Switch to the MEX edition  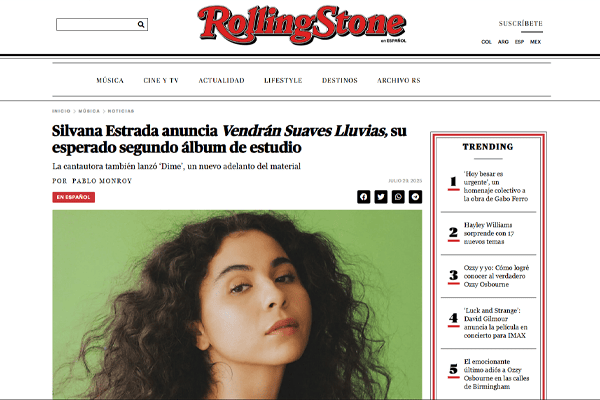(535, 42)
